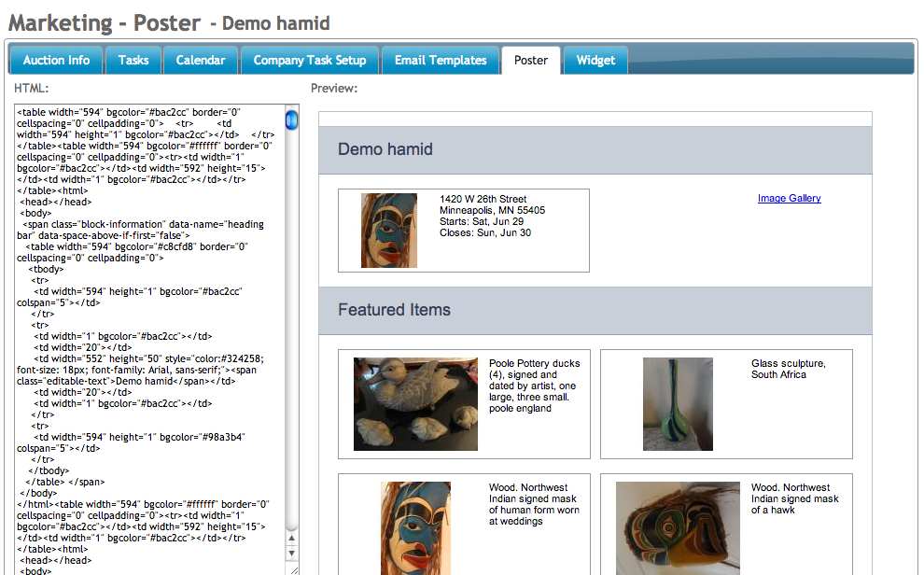
Task: Open the Email Templates tab
Action: coord(441,60)
